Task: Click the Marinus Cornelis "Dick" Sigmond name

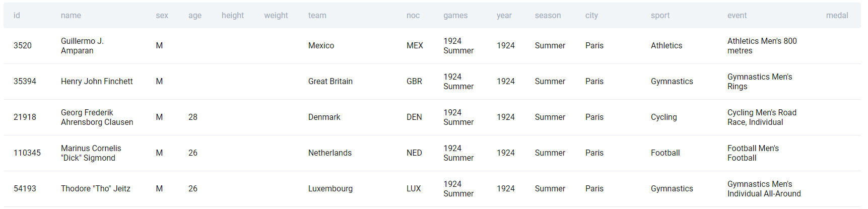Action: [x=91, y=153]
